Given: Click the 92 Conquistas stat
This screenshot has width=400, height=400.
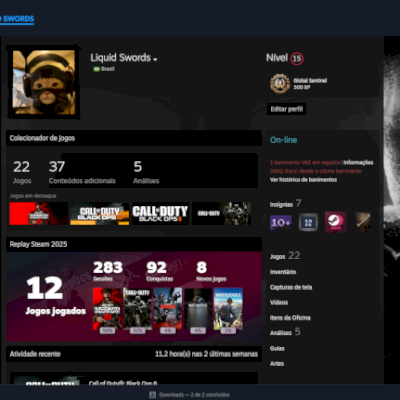Looking at the screenshot, I should pos(159,271).
